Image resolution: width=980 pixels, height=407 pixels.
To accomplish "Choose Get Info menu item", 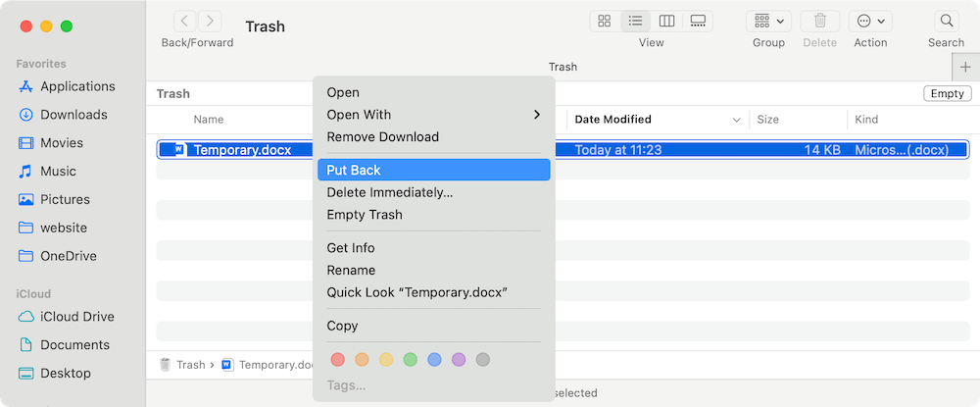I will point(434,248).
